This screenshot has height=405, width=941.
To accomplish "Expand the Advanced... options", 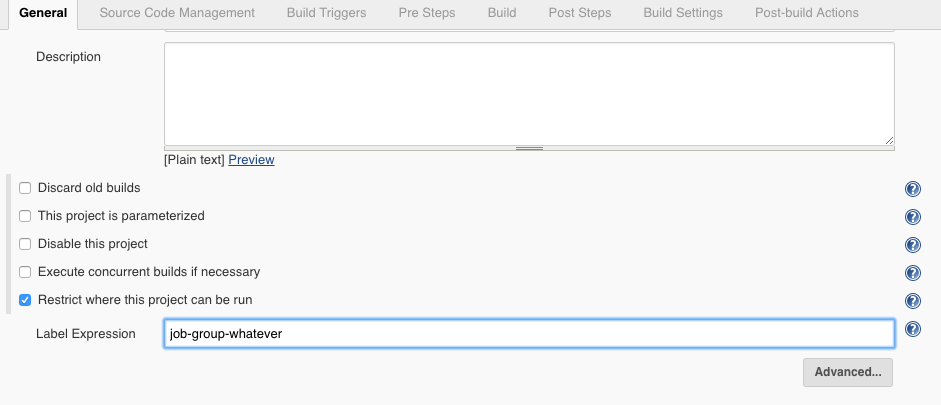I will click(x=847, y=372).
